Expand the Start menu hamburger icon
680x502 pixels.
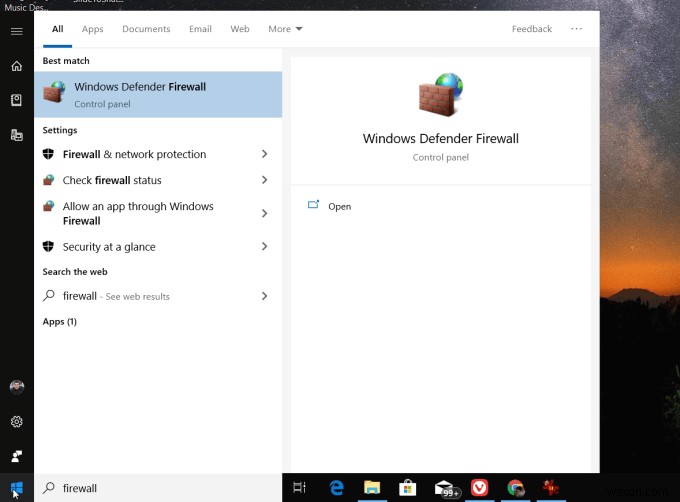pyautogui.click(x=16, y=31)
